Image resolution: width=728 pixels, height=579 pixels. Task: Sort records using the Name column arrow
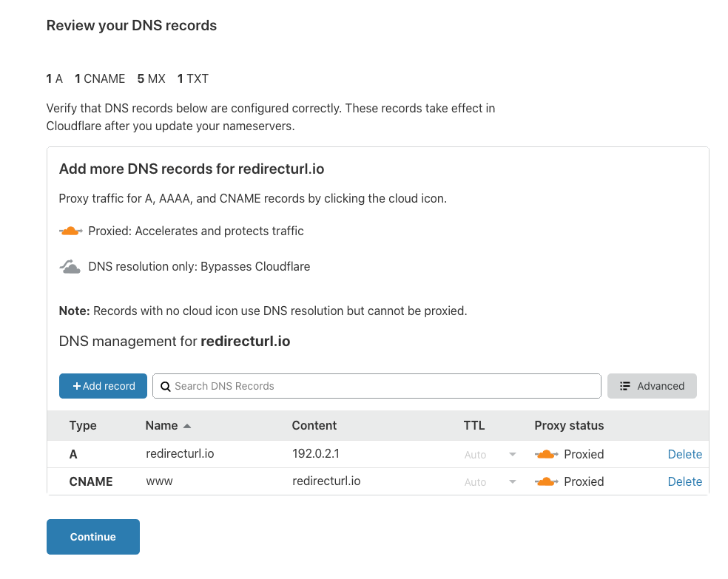click(187, 426)
